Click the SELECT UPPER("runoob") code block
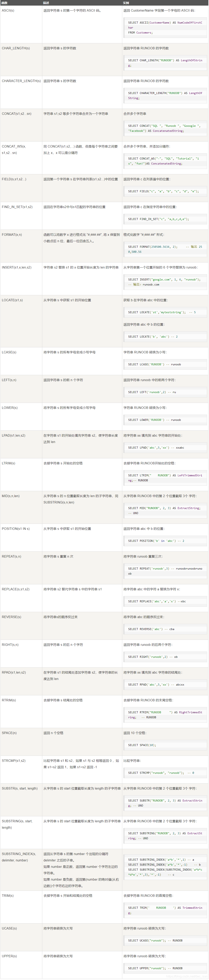Screen dimensions: 209x980 pos(165,968)
